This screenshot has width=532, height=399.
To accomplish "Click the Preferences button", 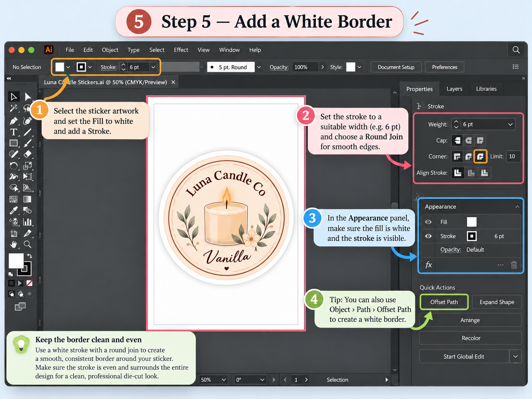I will [x=445, y=67].
